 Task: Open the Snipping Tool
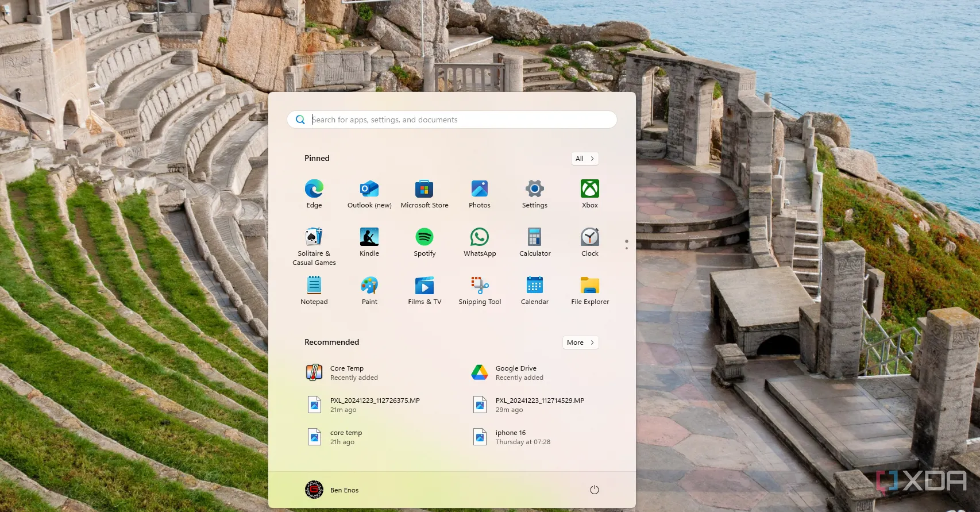click(480, 291)
